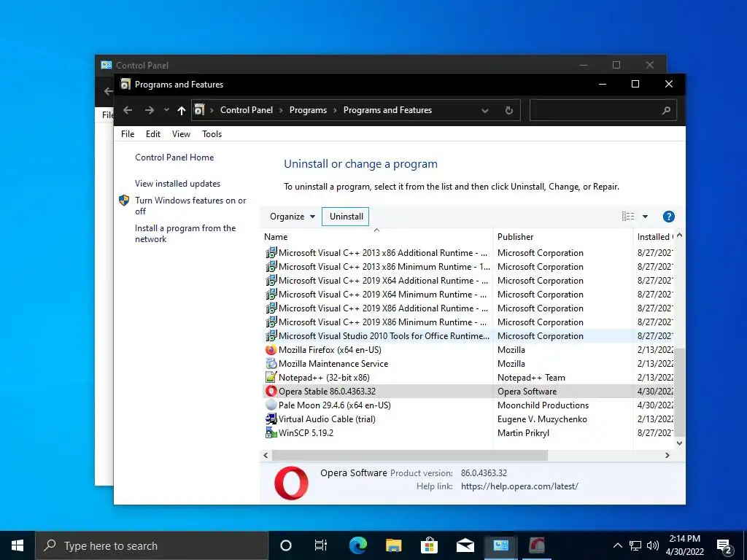Click the vertical scrollbar thumb

(x=679, y=392)
